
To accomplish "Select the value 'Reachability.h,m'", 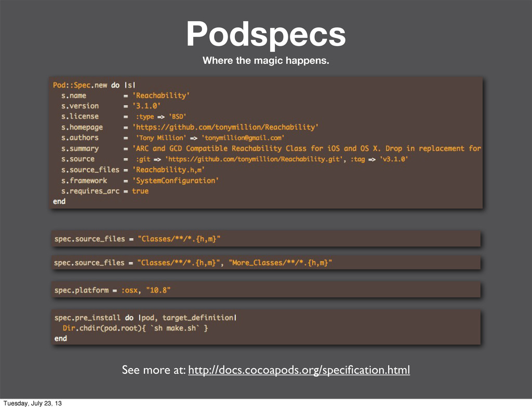I will (168, 170).
